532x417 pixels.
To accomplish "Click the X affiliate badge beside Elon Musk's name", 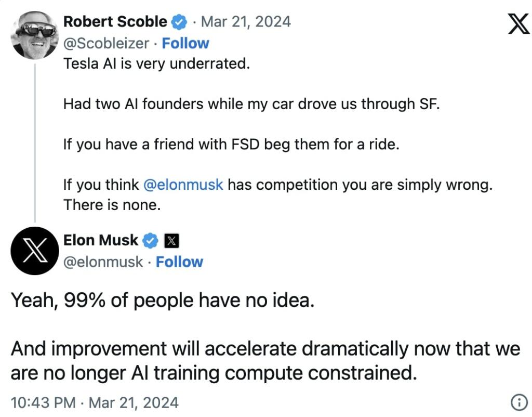I will coord(171,240).
